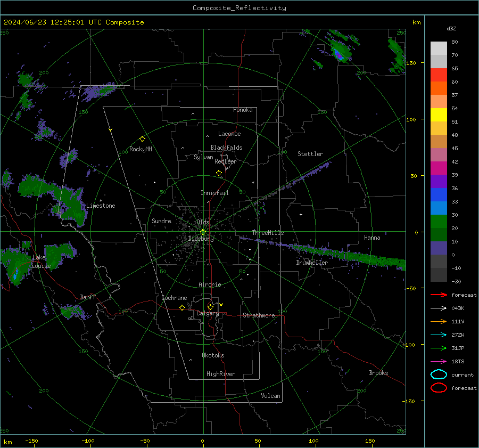Screen dimensions: 479x448
Task: Click the yellow V marker right of Calgary's diamond
Action: pos(221,305)
